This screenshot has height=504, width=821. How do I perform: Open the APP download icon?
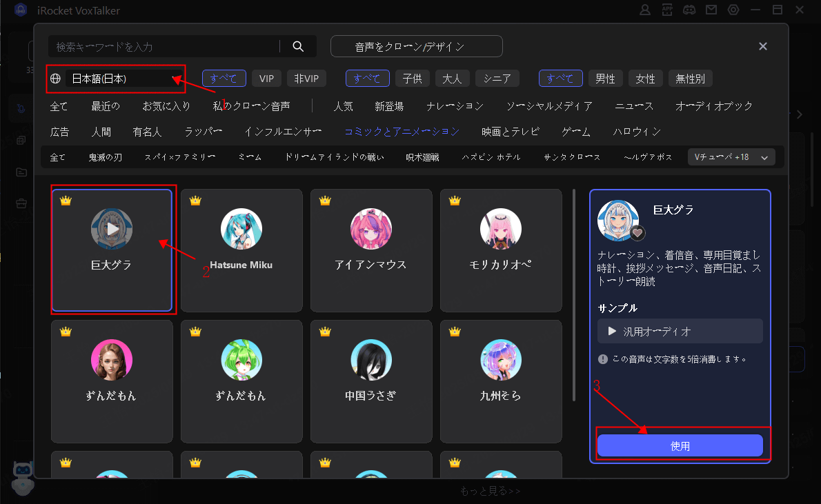point(667,10)
